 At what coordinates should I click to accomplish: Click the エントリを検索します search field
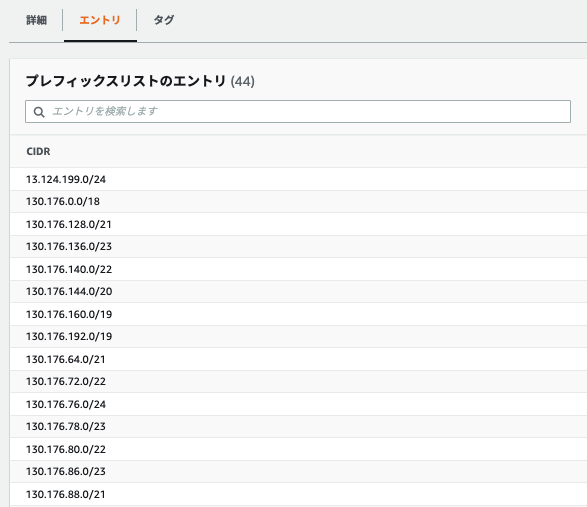coord(298,111)
